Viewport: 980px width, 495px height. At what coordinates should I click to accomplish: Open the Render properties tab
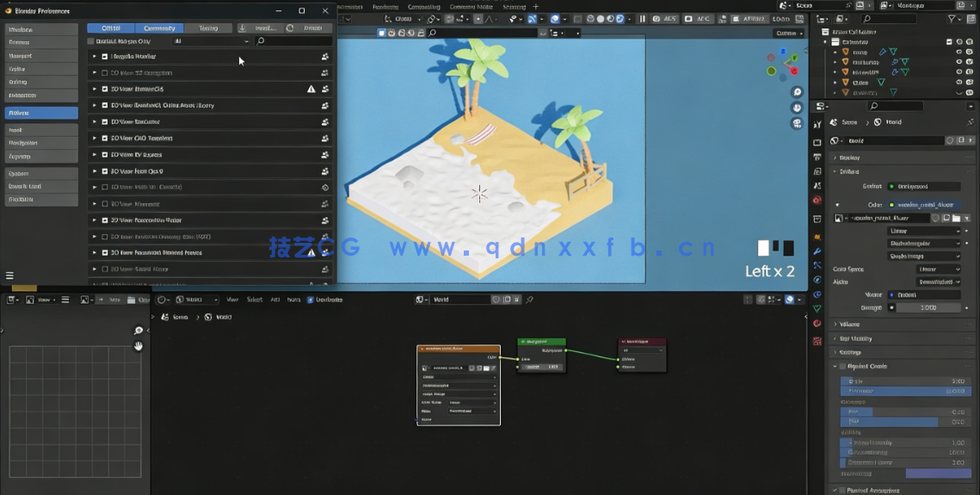pyautogui.click(x=817, y=143)
